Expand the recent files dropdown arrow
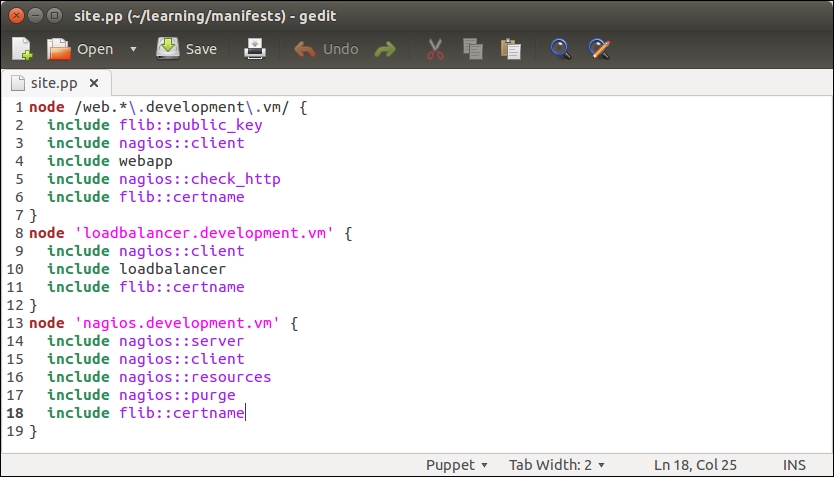 133,49
